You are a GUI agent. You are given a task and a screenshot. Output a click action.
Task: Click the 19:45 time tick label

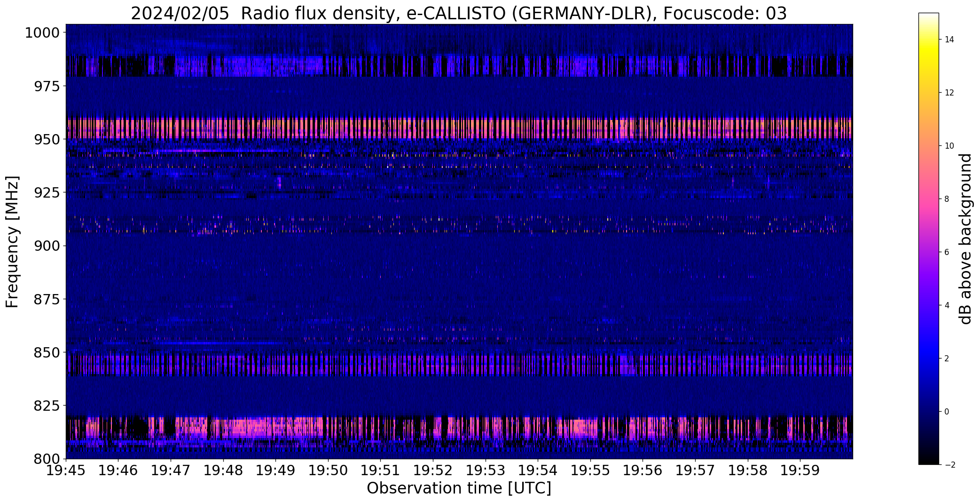click(x=66, y=470)
